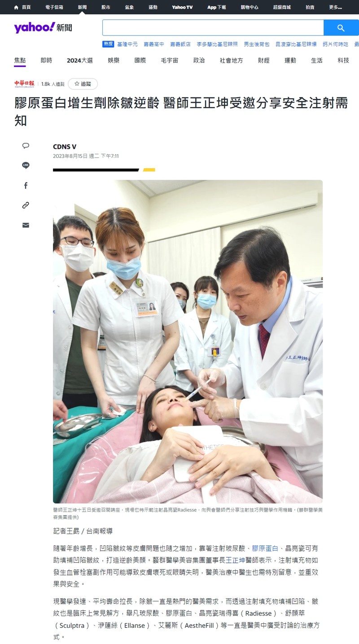
Task: Click the blue search magnifier button
Action: tap(341, 28)
